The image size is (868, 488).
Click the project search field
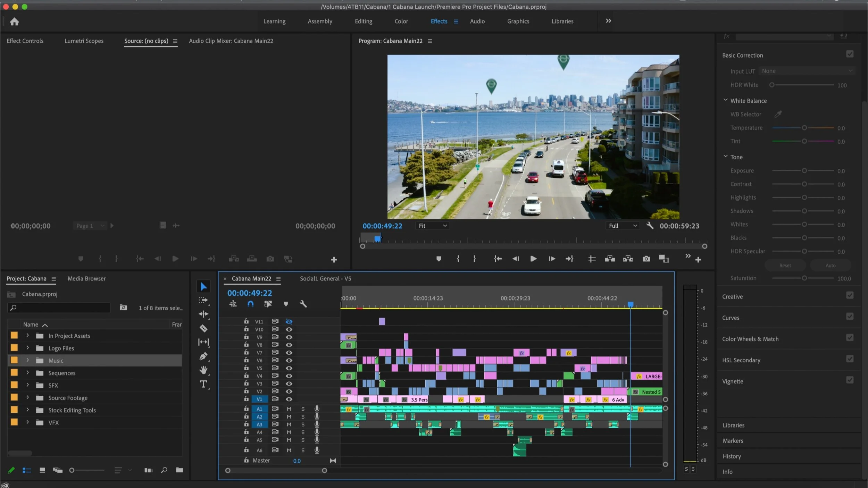[58, 308]
